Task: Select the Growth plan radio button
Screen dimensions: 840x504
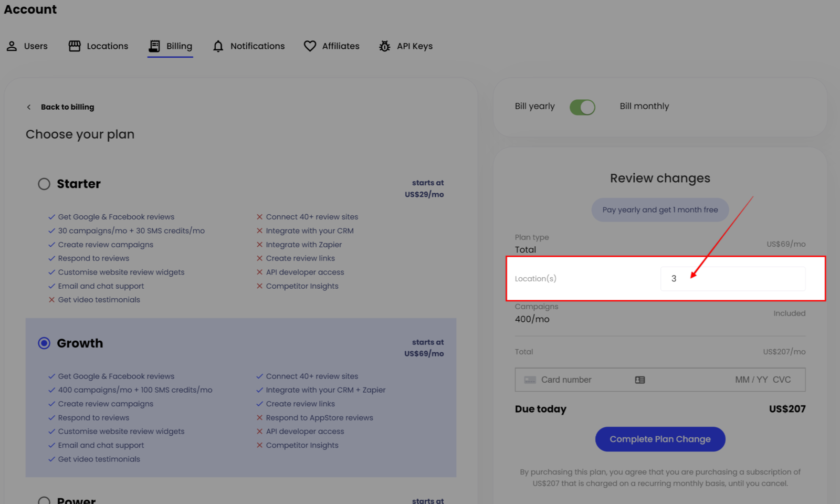Action: point(44,343)
